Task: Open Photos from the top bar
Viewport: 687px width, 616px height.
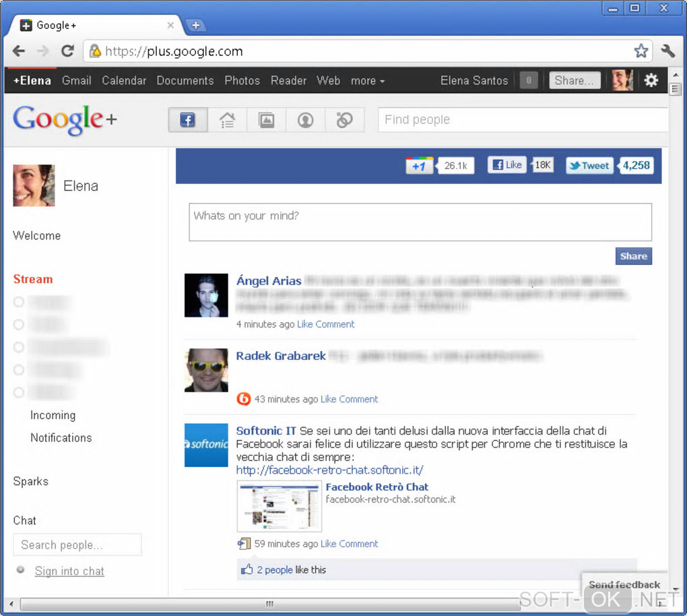Action: click(x=242, y=81)
